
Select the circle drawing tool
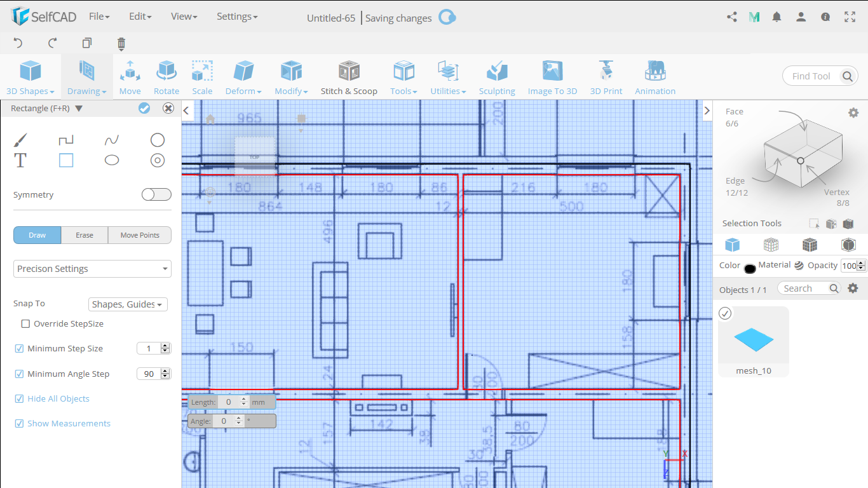pos(158,140)
